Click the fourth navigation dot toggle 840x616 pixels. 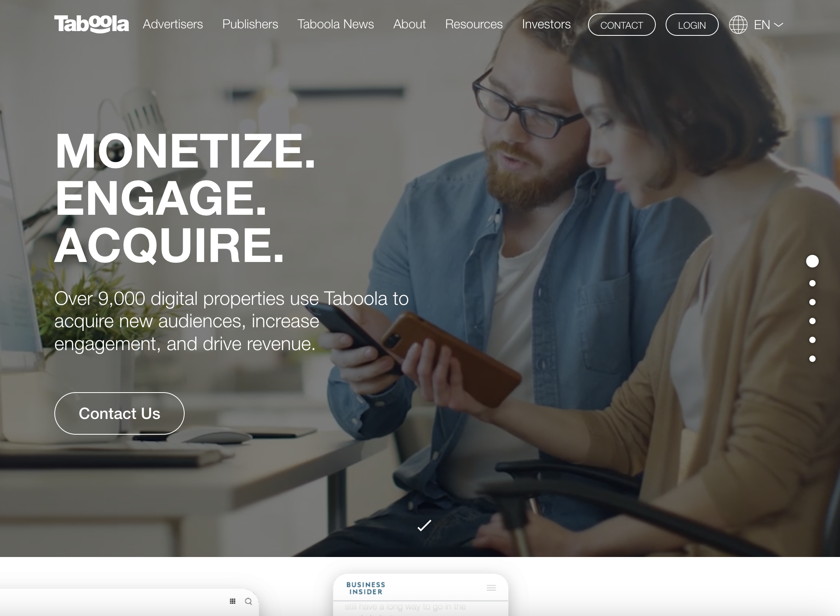click(814, 320)
